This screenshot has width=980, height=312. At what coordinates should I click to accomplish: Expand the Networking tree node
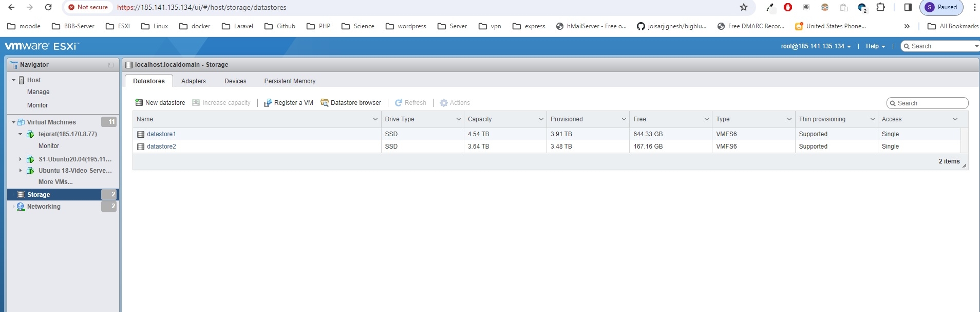point(13,207)
